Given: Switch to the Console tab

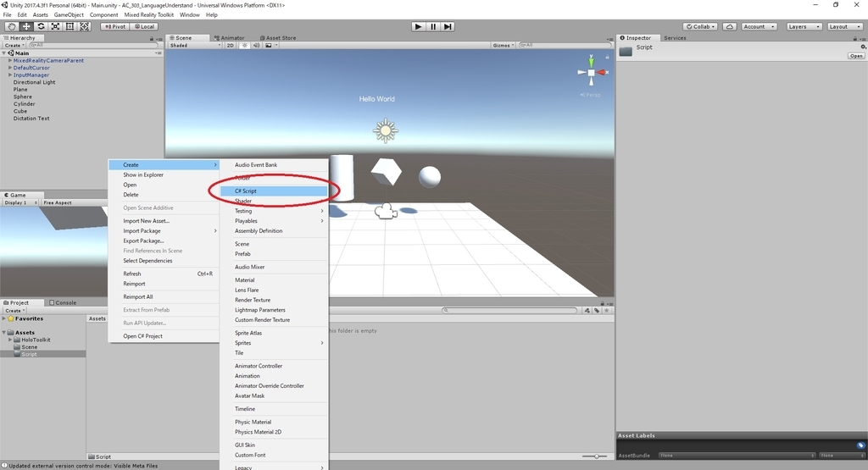Looking at the screenshot, I should tap(63, 302).
